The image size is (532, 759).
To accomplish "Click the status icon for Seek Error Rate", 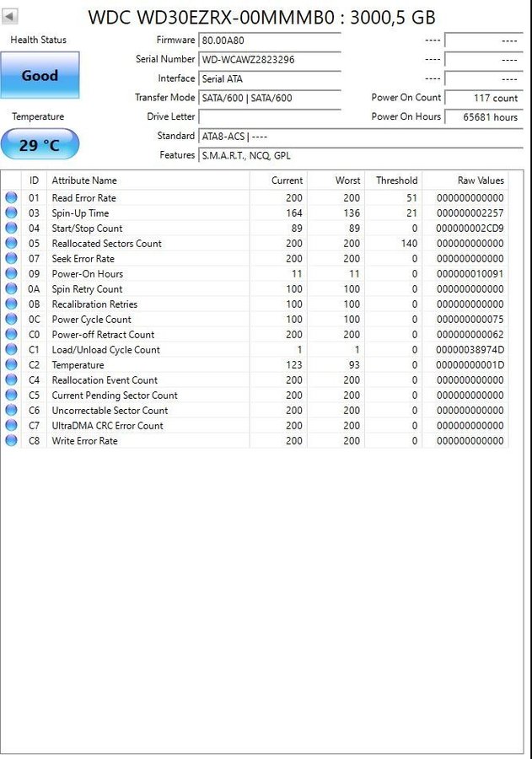I will click(x=11, y=258).
